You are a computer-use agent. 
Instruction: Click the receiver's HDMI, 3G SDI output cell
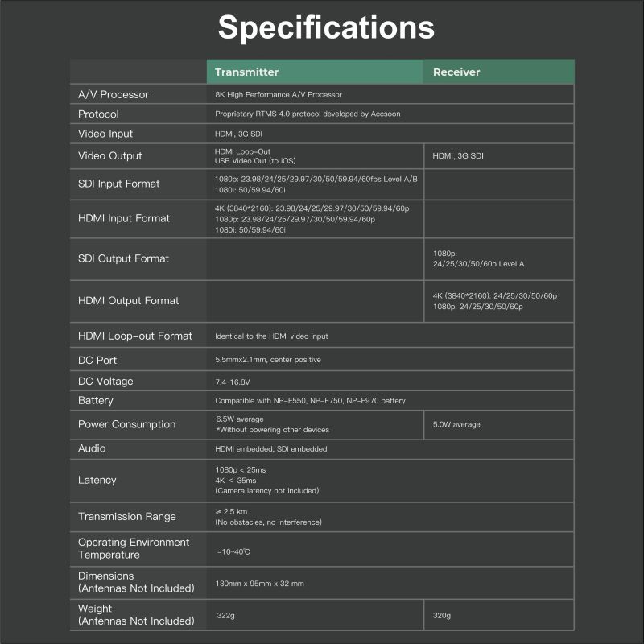point(458,155)
